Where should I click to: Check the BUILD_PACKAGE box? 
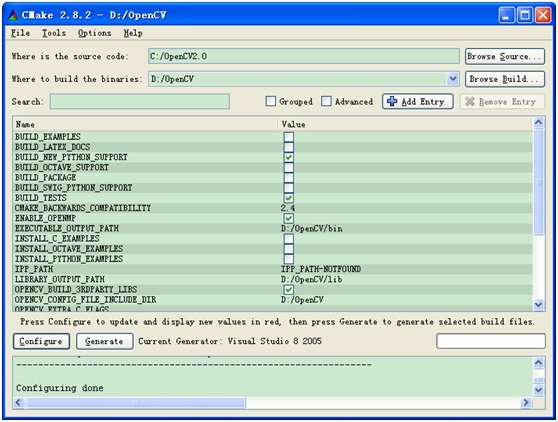point(289,178)
